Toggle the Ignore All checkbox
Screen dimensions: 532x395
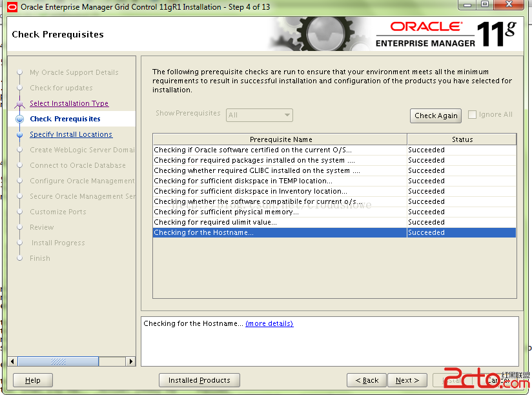pos(472,115)
